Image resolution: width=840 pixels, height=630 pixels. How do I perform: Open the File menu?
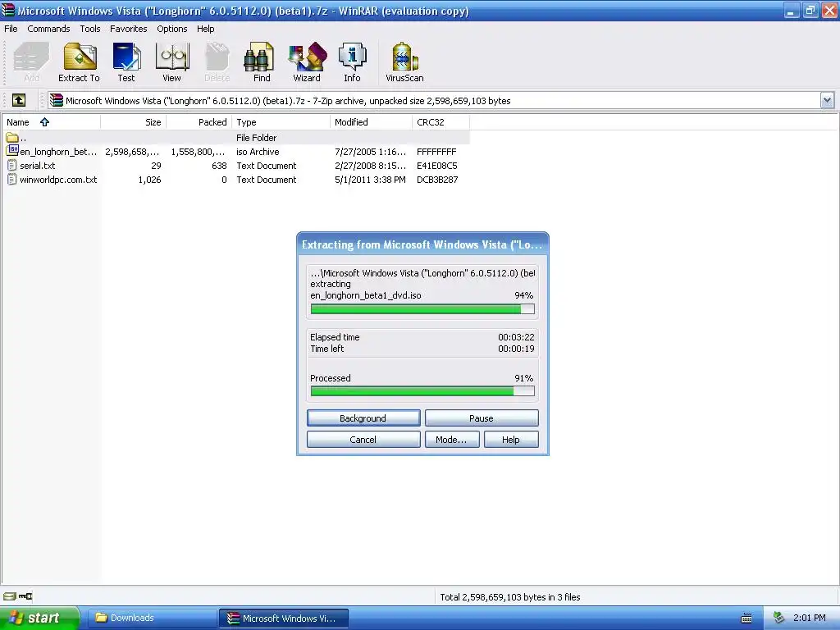(11, 29)
